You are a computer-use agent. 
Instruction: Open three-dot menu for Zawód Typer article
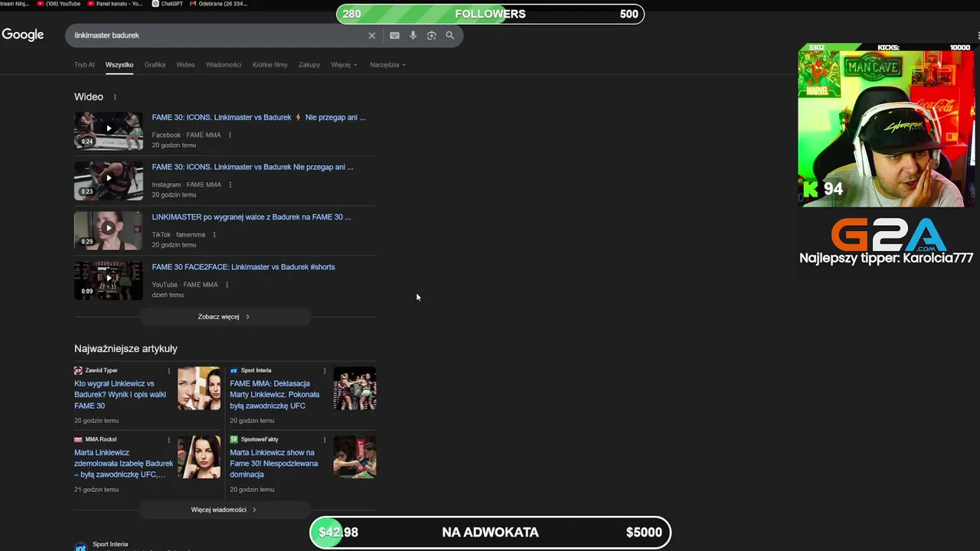(169, 371)
